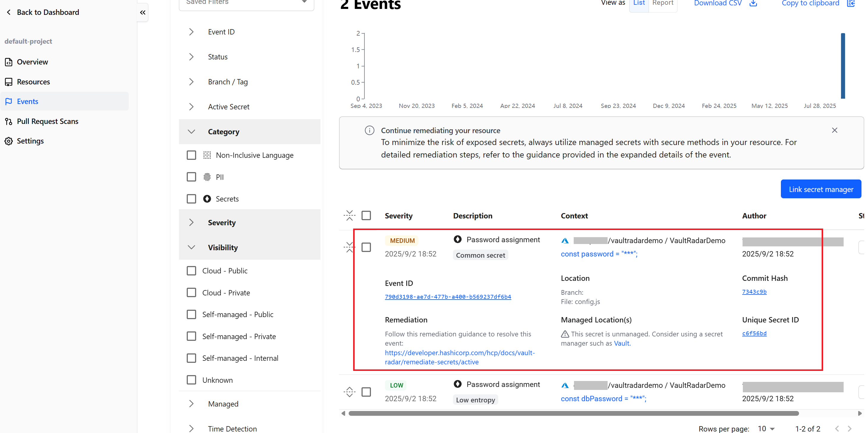The width and height of the screenshot is (868, 433).
Task: Enable the Cloud - Public visibility filter
Action: click(191, 271)
